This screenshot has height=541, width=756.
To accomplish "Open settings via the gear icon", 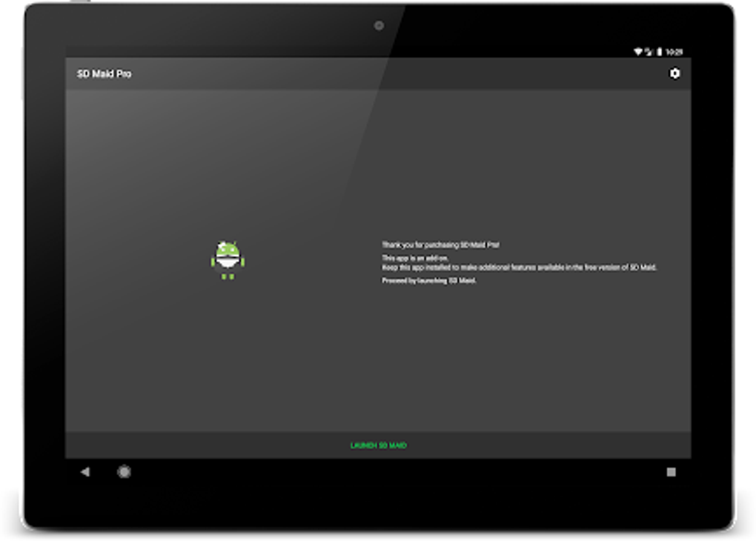I will point(674,73).
